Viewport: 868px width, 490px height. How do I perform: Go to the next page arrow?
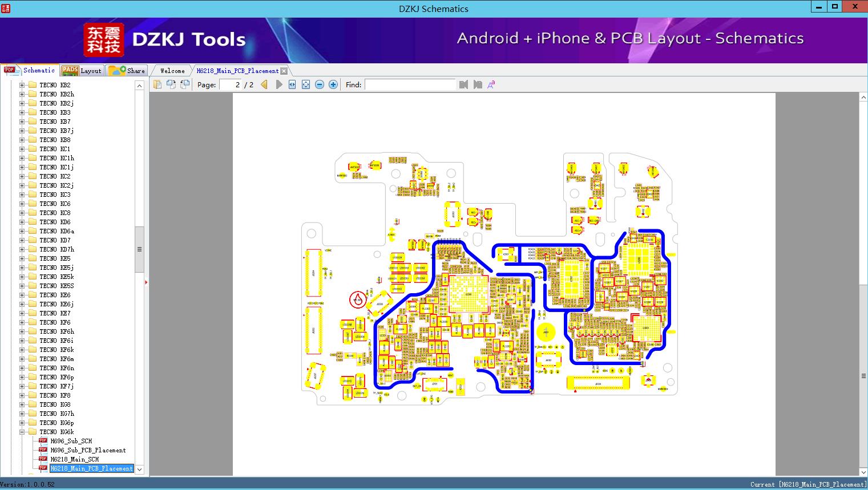[x=278, y=84]
